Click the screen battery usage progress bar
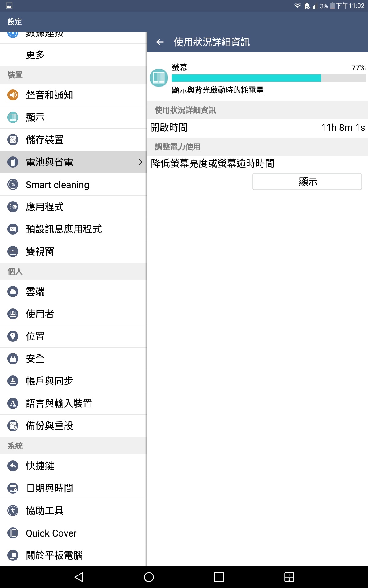Viewport: 368px width, 588px height. (268, 78)
